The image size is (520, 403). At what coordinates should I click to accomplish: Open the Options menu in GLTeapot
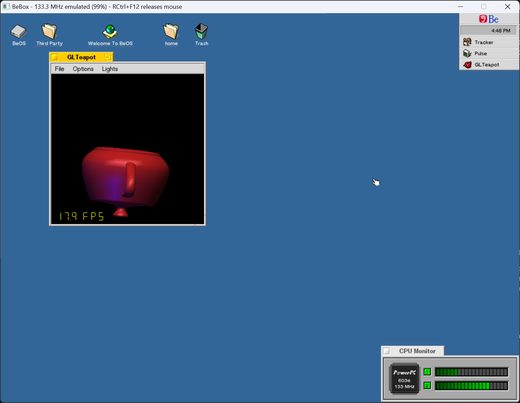click(83, 69)
